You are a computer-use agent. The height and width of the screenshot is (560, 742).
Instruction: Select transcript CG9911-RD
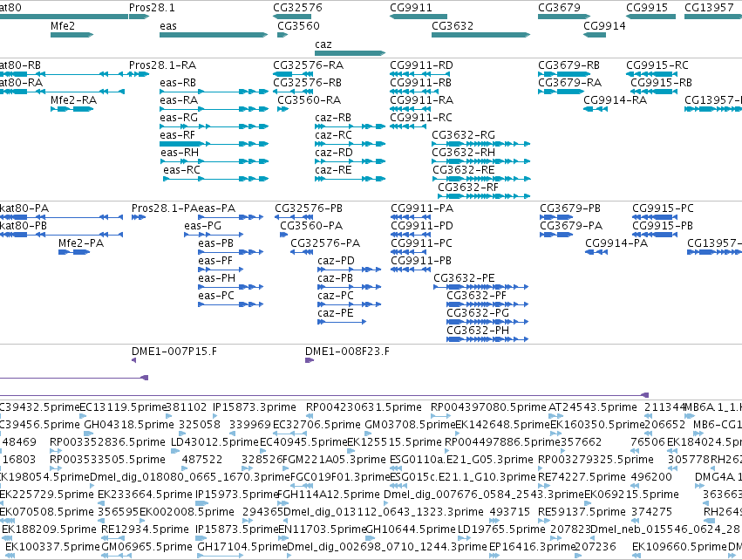pyautogui.click(x=419, y=74)
